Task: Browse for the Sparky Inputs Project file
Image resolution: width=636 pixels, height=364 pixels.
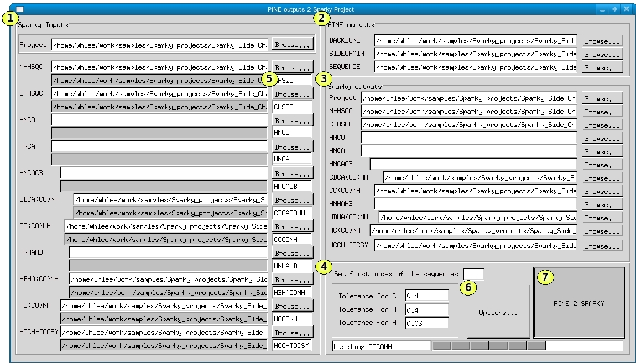Action: (x=293, y=45)
